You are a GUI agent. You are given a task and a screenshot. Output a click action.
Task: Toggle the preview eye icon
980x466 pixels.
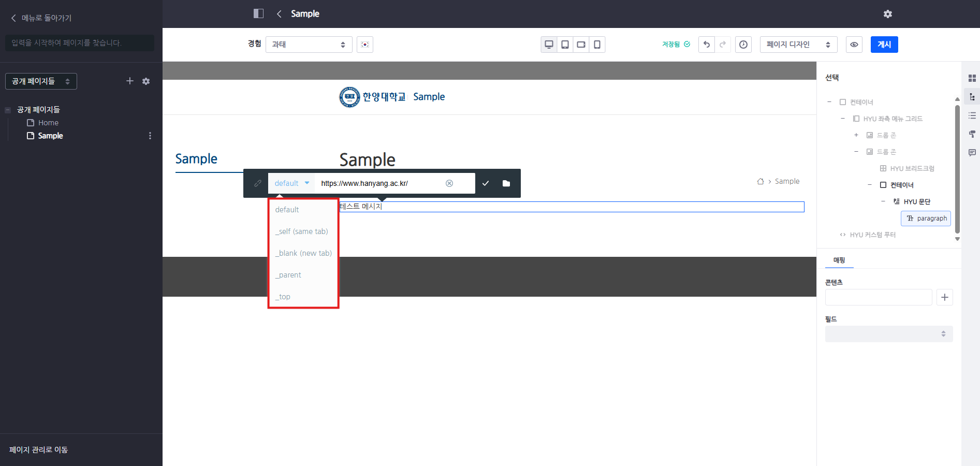pyautogui.click(x=854, y=45)
